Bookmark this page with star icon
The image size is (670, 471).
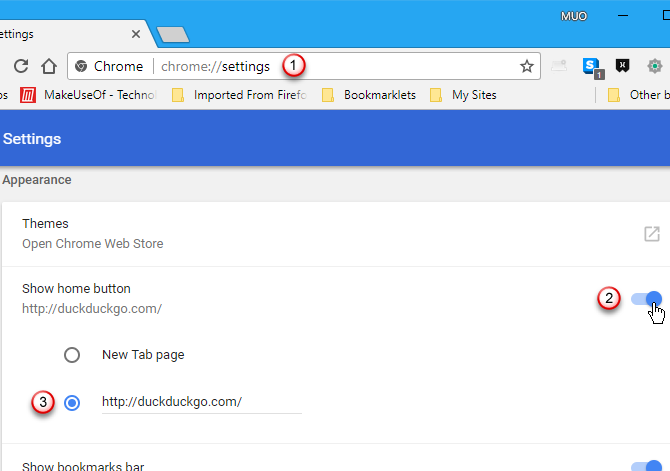(x=526, y=67)
